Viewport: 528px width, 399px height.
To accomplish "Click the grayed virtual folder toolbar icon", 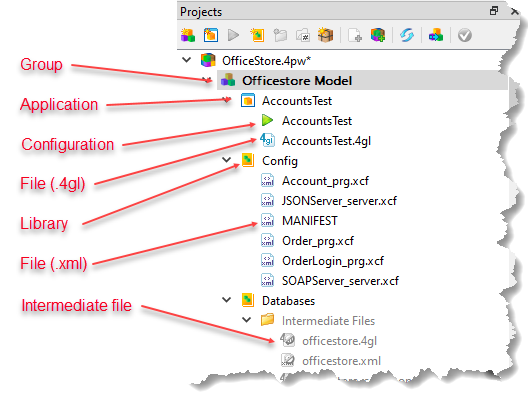I will click(x=303, y=35).
